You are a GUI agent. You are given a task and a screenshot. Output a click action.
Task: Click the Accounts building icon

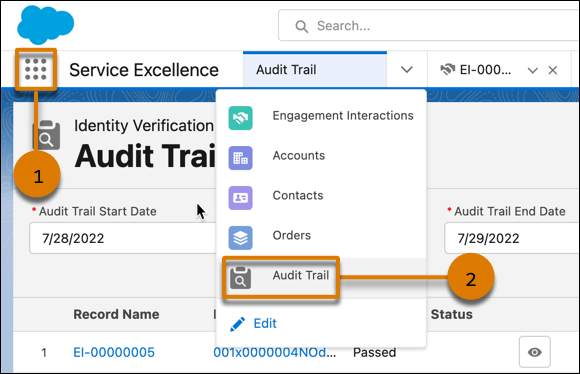click(240, 158)
